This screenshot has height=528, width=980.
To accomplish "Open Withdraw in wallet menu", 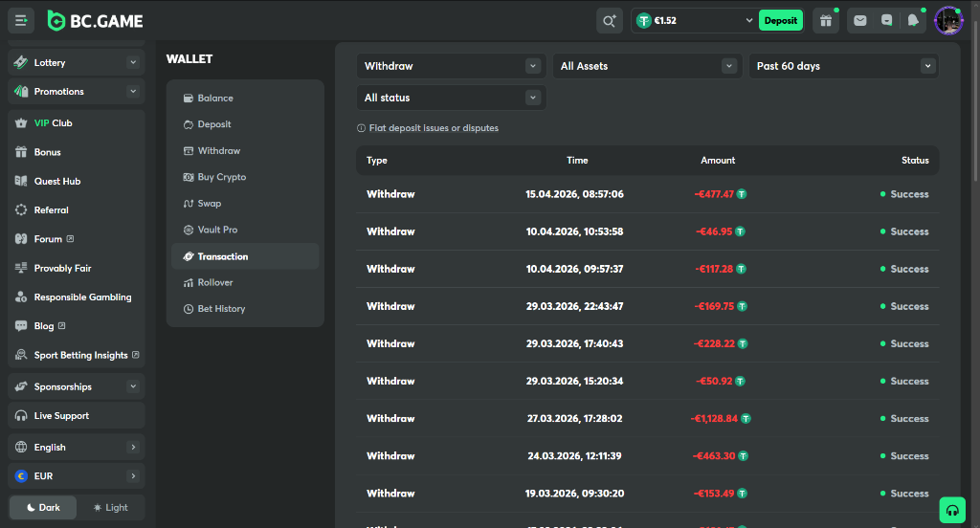I will (x=245, y=150).
